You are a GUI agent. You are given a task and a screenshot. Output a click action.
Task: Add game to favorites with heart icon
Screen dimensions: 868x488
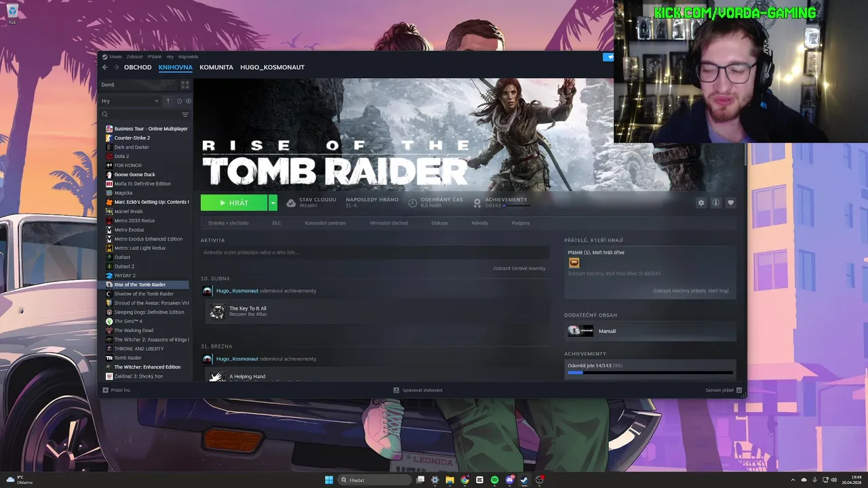[730, 203]
